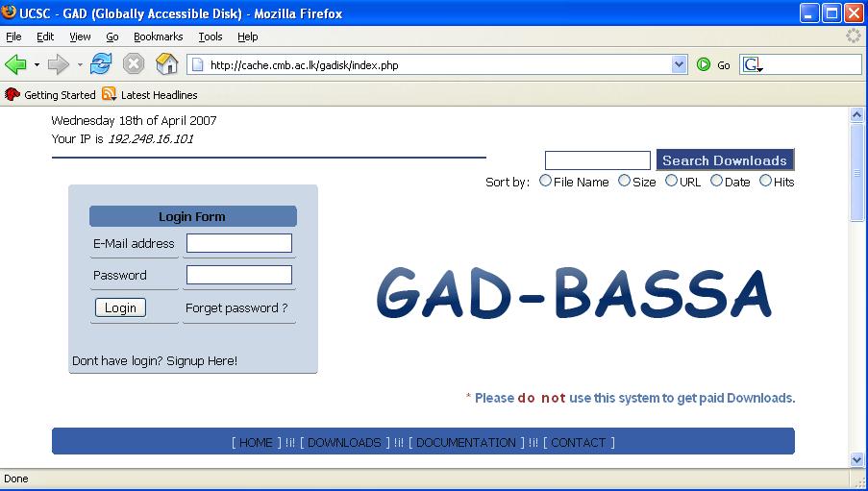Expand the URL address bar dropdown

680,65
